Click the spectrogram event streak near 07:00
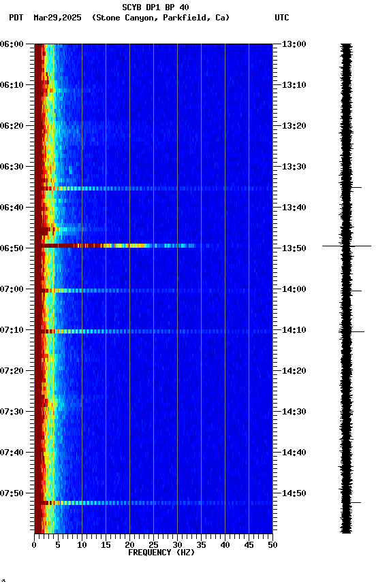 [153, 291]
